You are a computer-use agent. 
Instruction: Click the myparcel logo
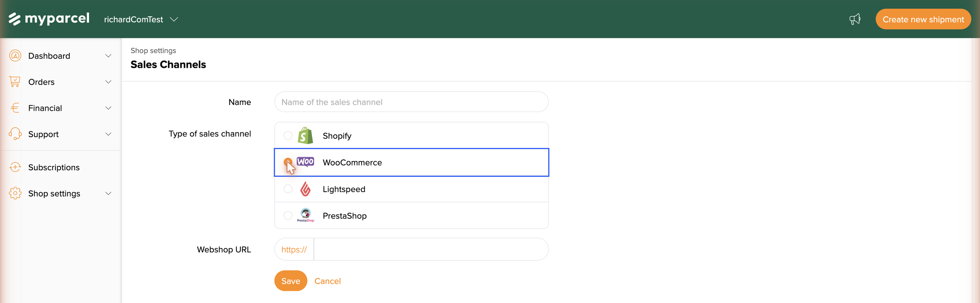(x=49, y=19)
